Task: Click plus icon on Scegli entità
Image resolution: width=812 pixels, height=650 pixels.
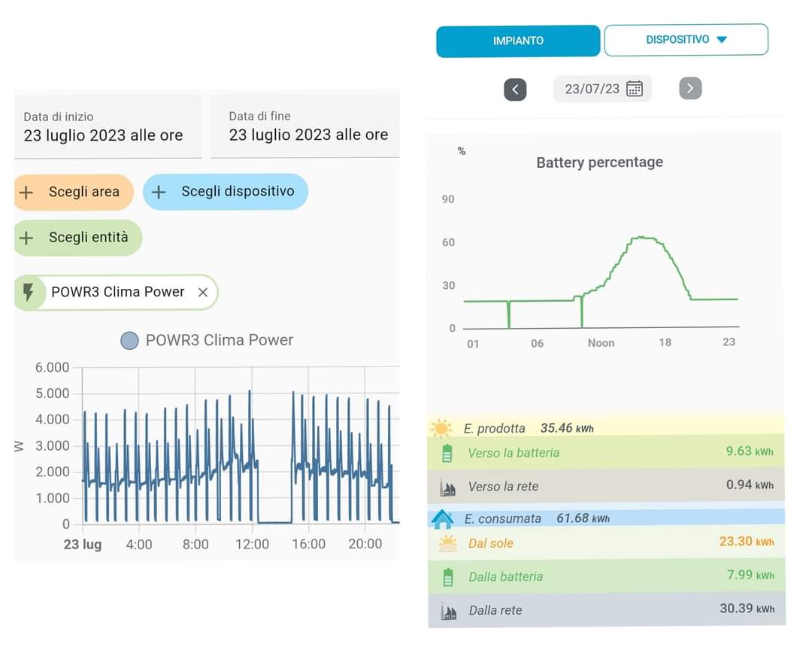Action: 26,238
